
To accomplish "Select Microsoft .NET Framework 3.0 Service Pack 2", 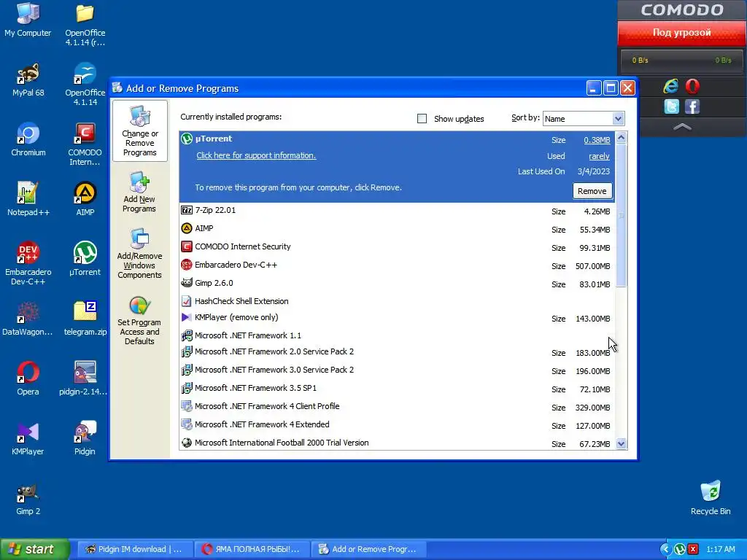I will pyautogui.click(x=398, y=370).
